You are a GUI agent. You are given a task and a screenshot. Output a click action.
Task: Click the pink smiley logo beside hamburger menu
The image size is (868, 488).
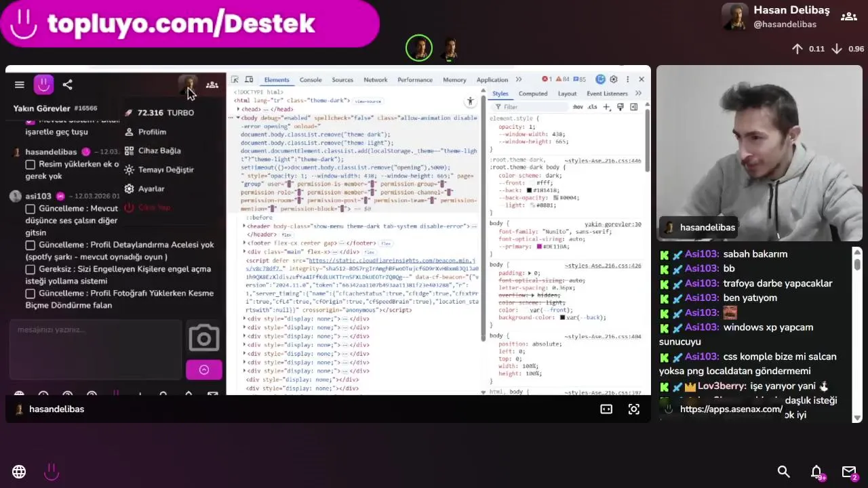pos(43,84)
